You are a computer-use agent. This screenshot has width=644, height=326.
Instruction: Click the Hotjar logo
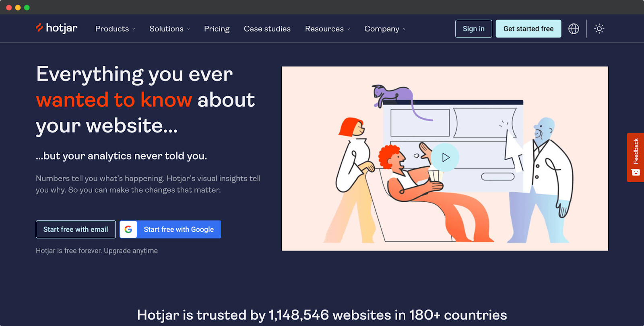point(56,28)
